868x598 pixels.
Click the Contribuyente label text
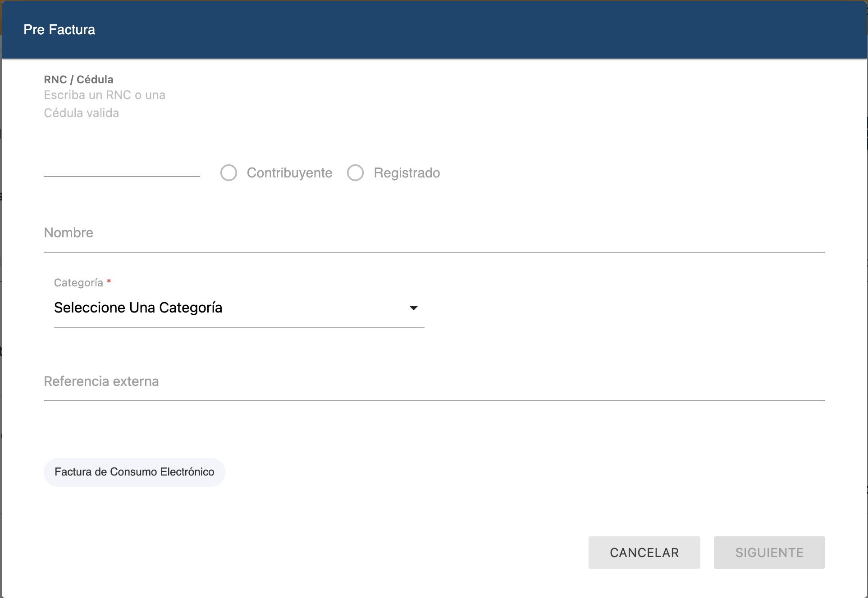289,173
